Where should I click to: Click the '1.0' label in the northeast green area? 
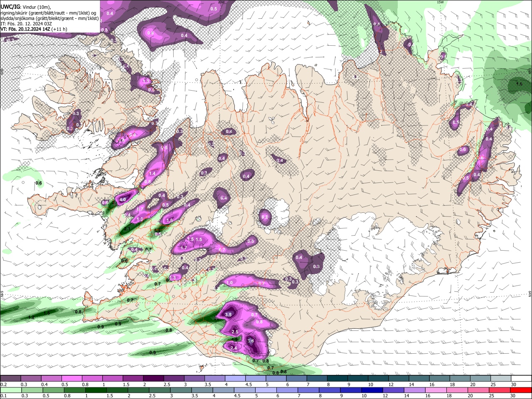(x=519, y=84)
